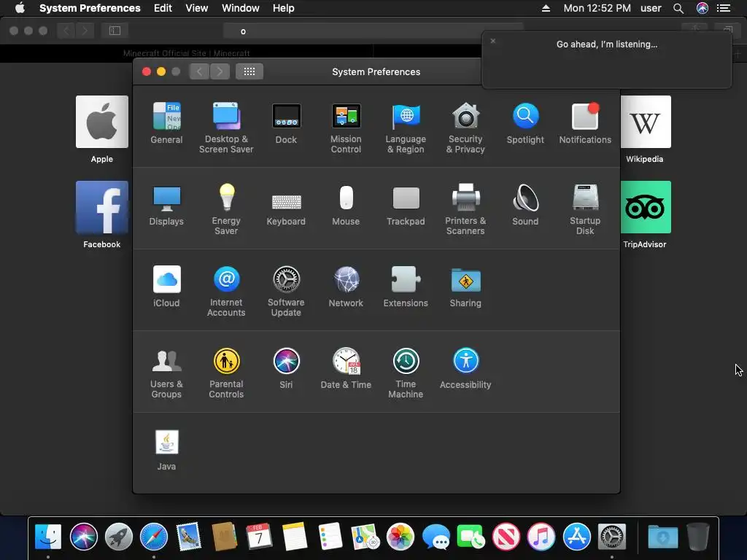
Task: Open the General preferences pane
Action: [x=166, y=122]
